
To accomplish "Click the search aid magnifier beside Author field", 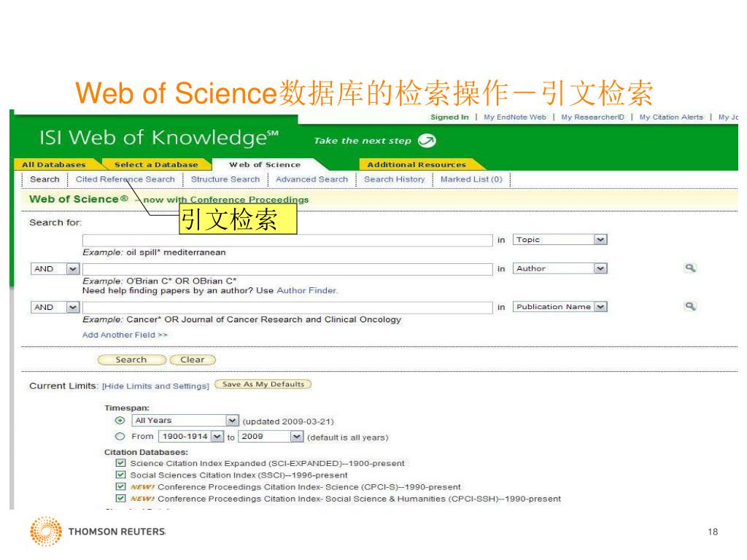I will (x=690, y=268).
